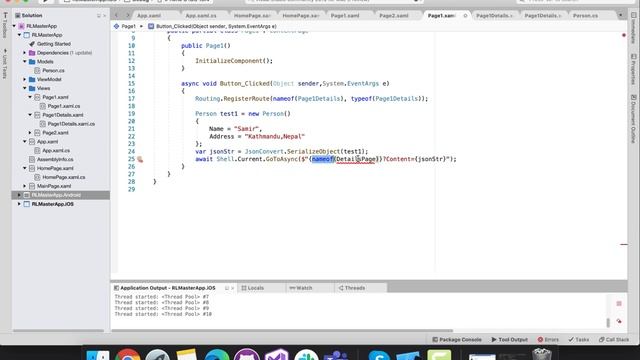Click the breakpoint marker on line 25

pyautogui.click(x=140, y=159)
